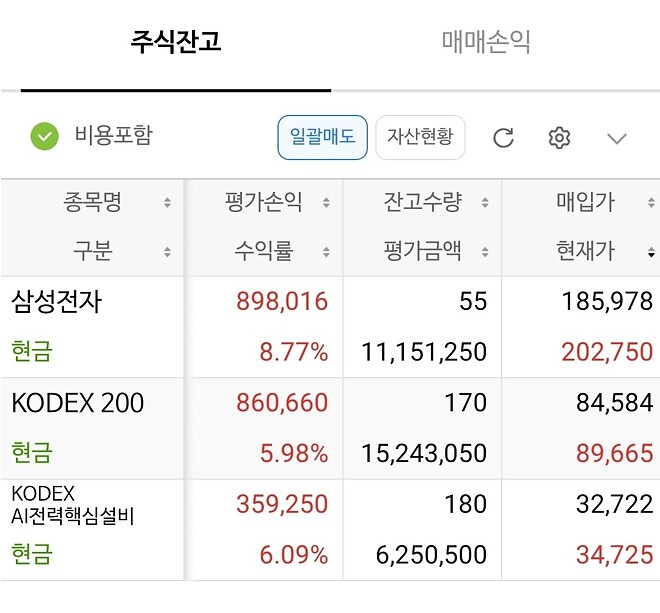The height and width of the screenshot is (613, 660).
Task: Click the 평가손익 column header
Action: (x=263, y=202)
